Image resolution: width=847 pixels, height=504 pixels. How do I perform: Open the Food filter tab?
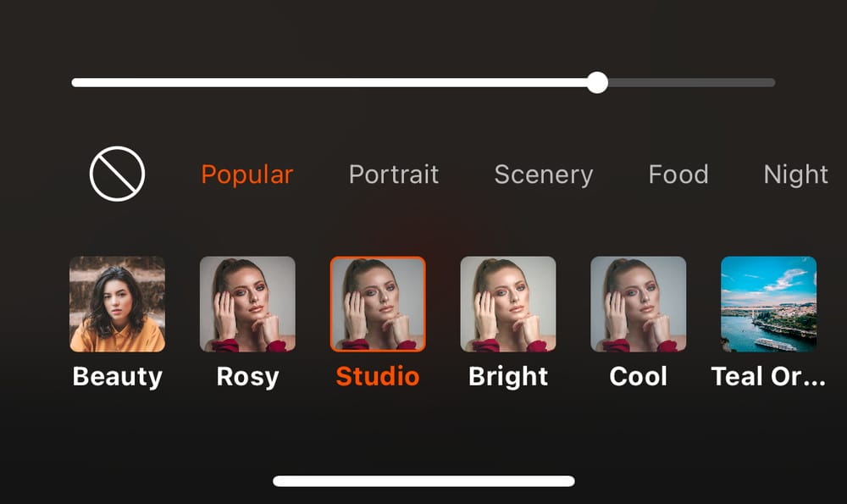(x=678, y=174)
